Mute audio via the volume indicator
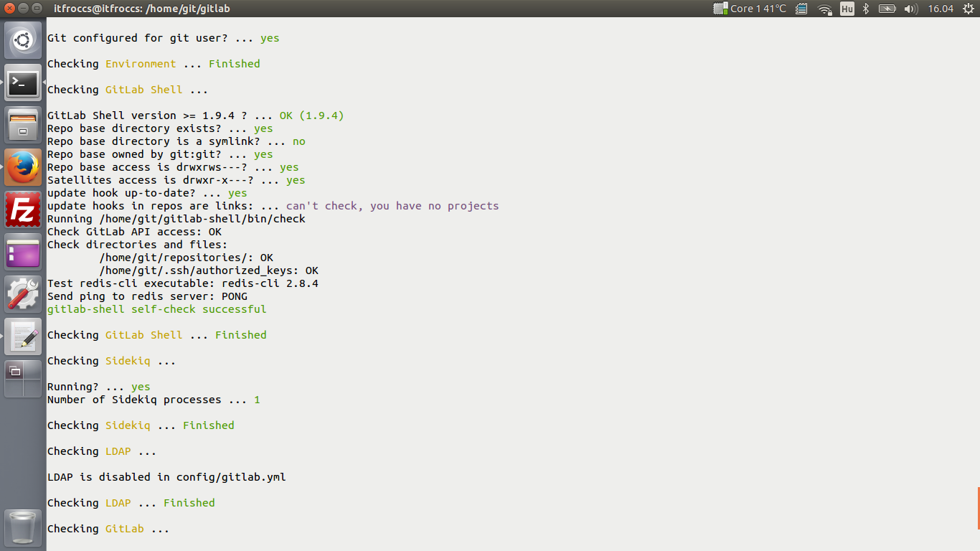The image size is (980, 551). (x=910, y=9)
